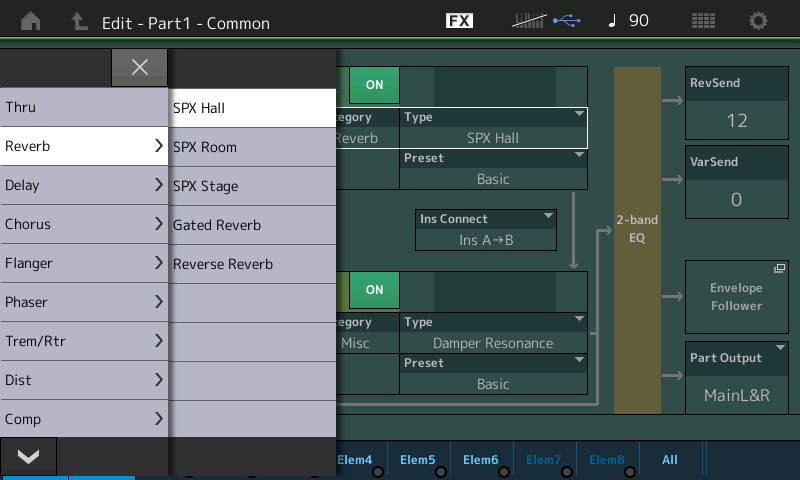
Task: Open the FX overview icon
Action: point(459,20)
